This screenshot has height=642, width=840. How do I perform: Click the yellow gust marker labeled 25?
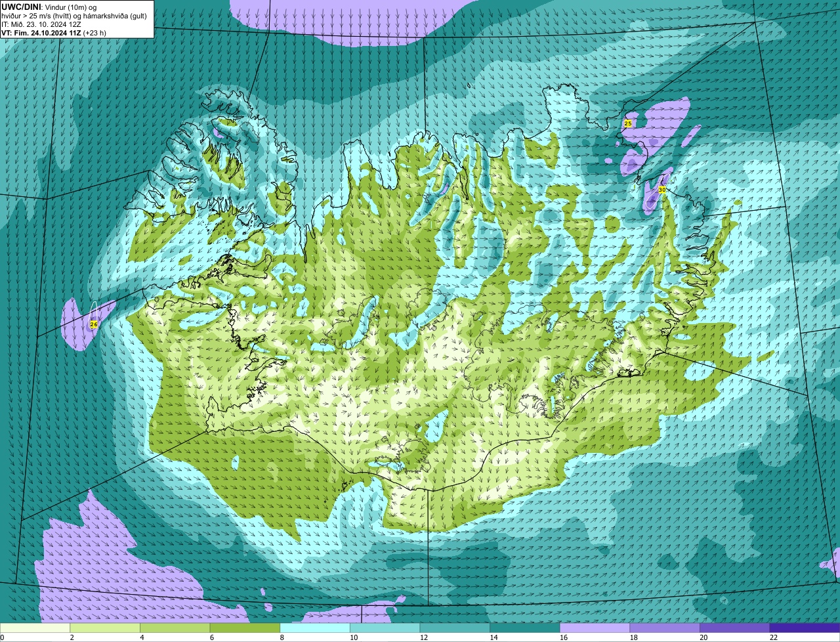(x=628, y=123)
